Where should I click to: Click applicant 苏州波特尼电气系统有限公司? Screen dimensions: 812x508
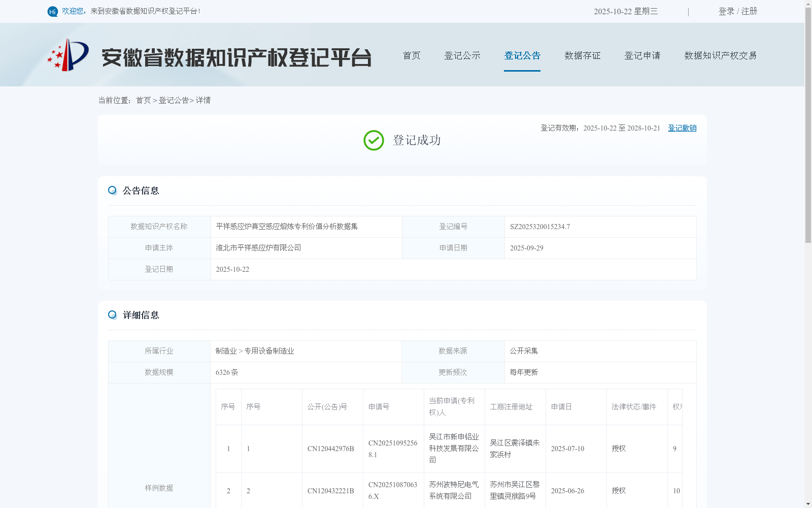tap(454, 490)
